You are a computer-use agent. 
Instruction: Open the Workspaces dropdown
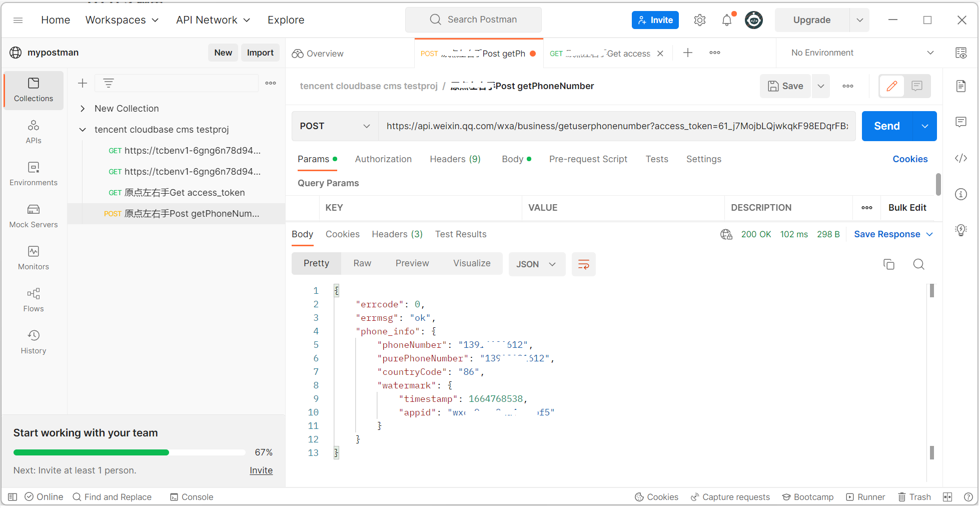pos(122,20)
